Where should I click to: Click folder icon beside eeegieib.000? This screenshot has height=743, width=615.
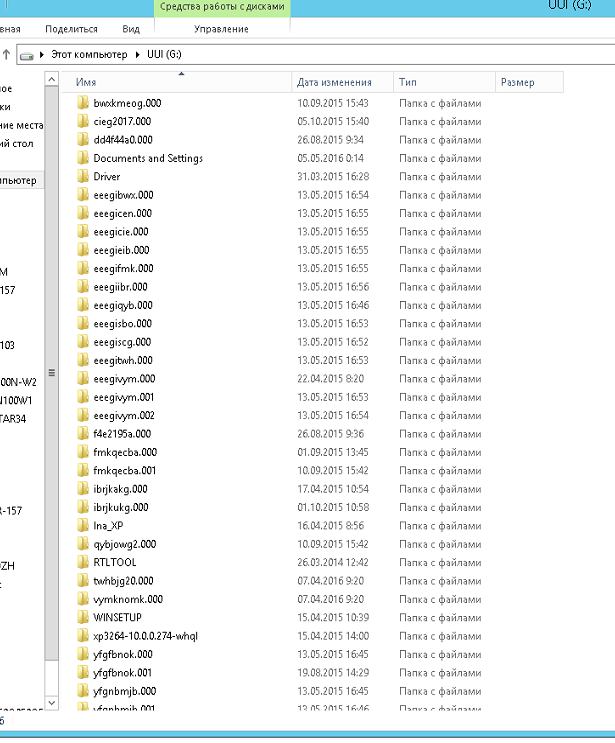[83, 250]
